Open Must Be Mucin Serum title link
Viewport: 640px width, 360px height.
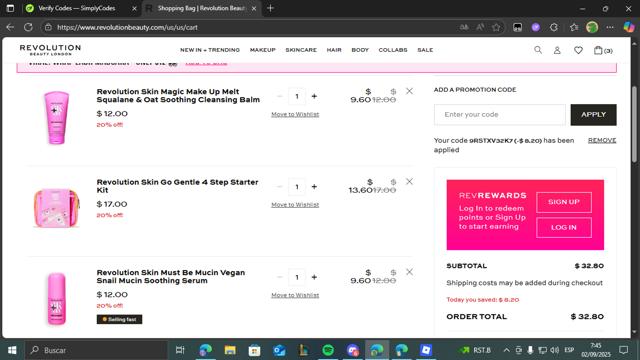171,276
